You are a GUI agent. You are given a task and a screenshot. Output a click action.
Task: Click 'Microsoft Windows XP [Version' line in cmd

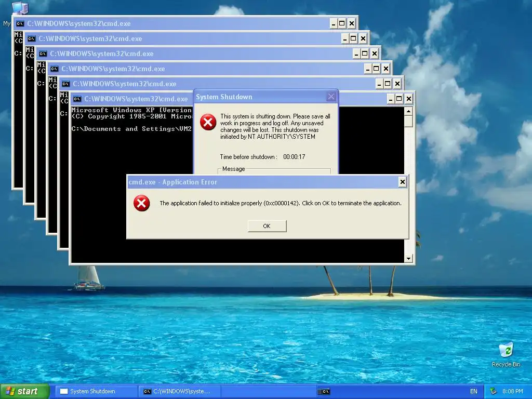131,110
